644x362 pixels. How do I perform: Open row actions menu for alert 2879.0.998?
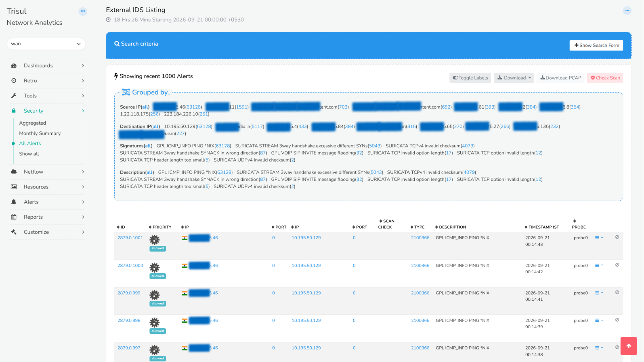599,320
